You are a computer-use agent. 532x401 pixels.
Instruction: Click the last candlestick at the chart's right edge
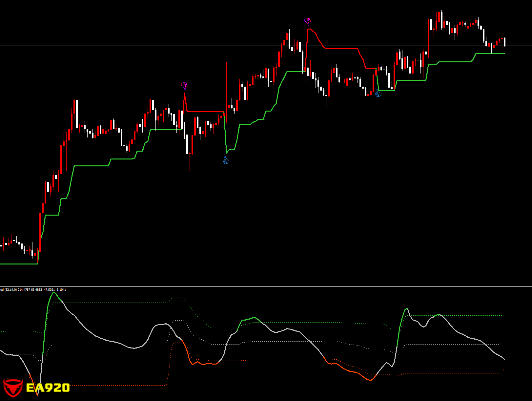[504, 42]
